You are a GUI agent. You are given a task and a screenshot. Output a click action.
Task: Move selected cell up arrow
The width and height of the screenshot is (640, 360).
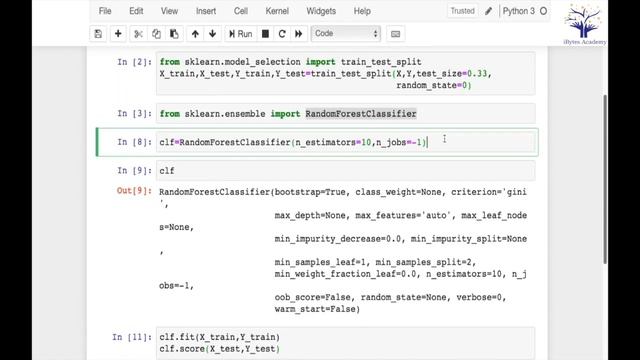click(x=195, y=34)
